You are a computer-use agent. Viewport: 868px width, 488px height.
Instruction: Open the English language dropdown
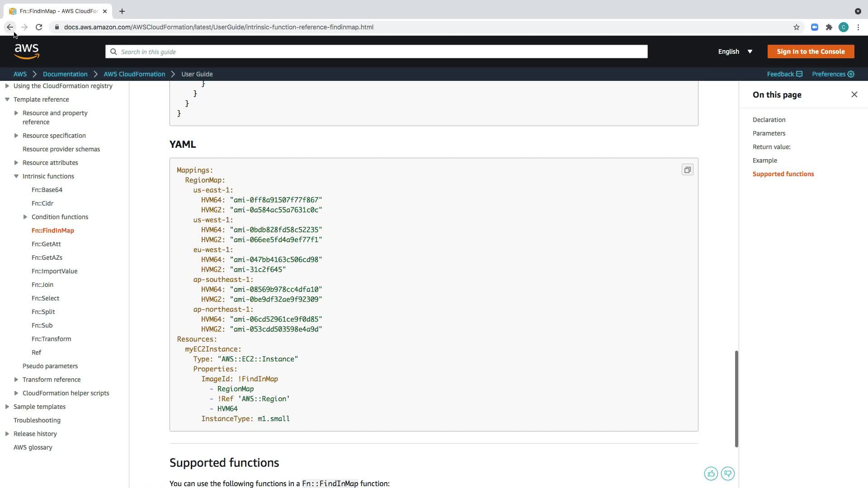point(735,52)
